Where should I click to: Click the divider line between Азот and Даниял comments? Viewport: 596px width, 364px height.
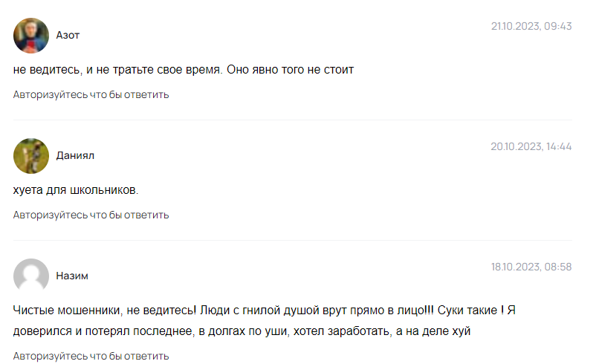293,120
